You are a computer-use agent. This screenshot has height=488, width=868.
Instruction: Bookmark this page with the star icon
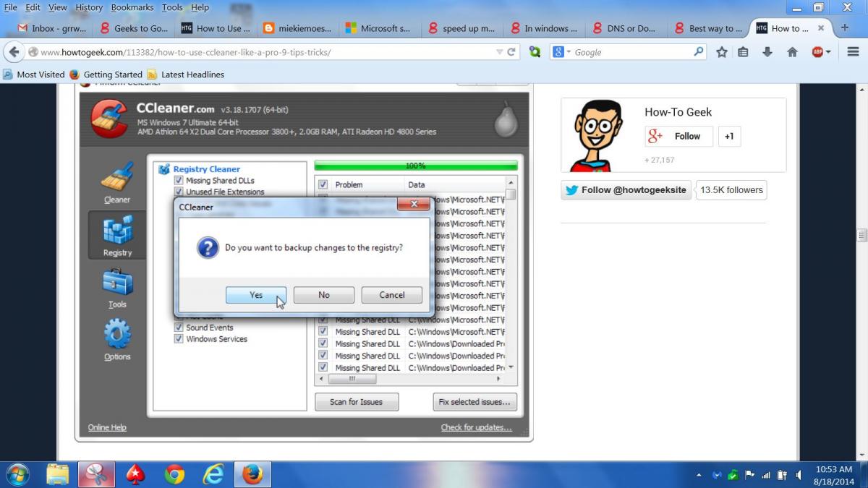(x=722, y=52)
